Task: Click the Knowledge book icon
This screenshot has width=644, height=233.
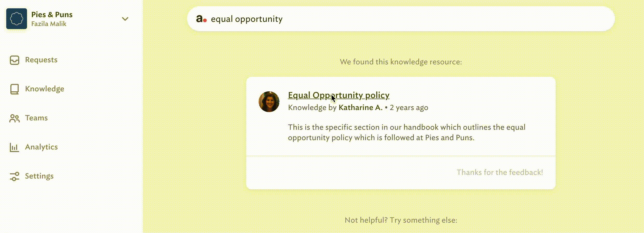Action: coord(15,89)
